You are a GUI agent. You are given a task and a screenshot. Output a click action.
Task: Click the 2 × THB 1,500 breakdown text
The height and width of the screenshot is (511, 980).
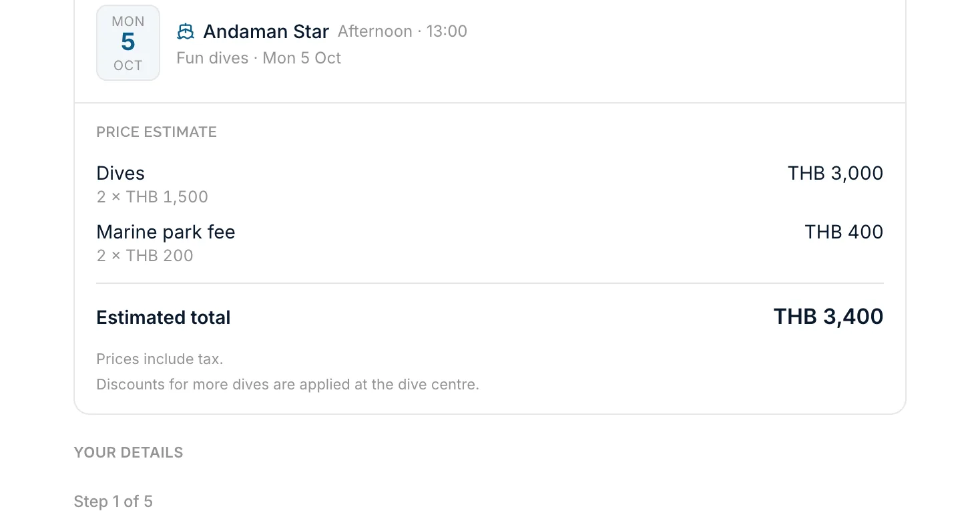pos(152,197)
